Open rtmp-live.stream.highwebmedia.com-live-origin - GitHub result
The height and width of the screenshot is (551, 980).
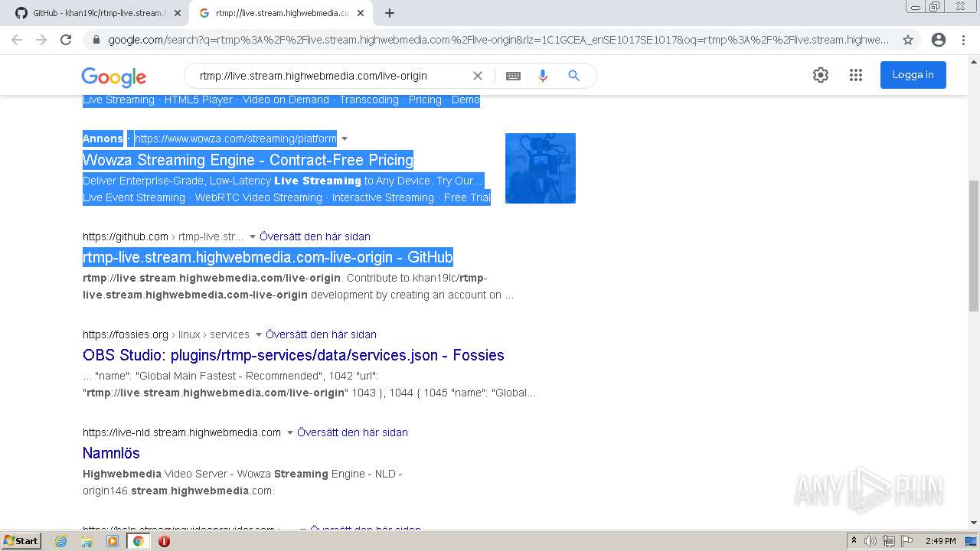coord(268,257)
